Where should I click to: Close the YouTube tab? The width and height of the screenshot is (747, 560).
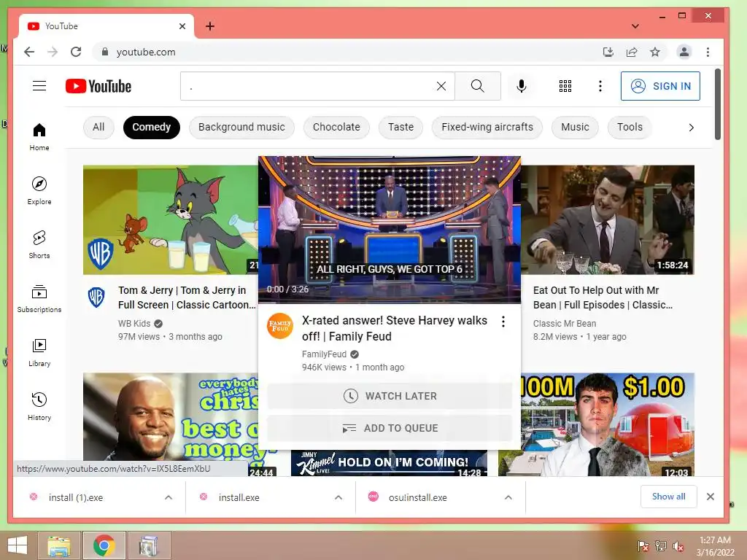[182, 26]
